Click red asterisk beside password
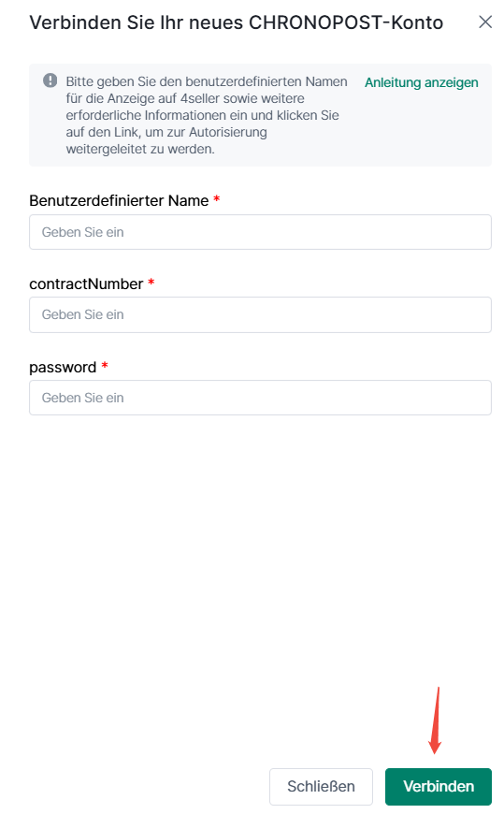Screen dimensions: 504x814 pos(105,365)
